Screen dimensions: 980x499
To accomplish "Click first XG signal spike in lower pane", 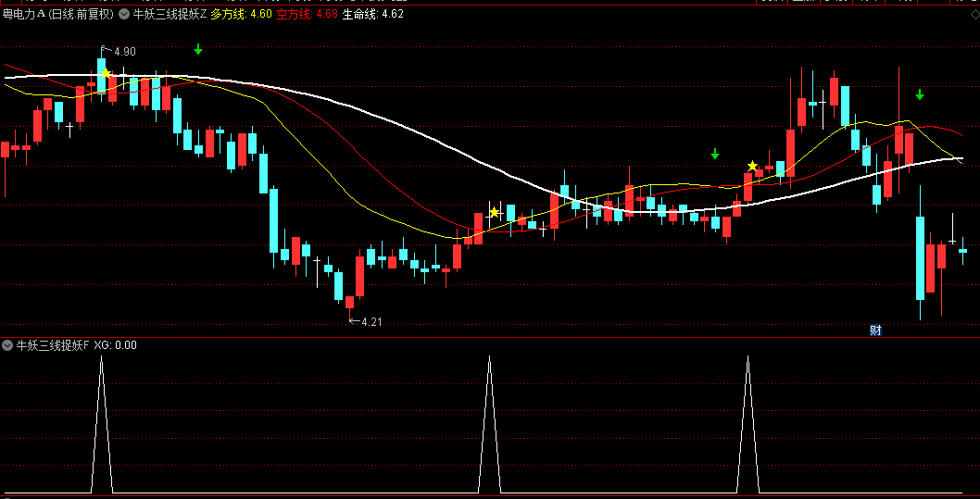I will 102,425.
